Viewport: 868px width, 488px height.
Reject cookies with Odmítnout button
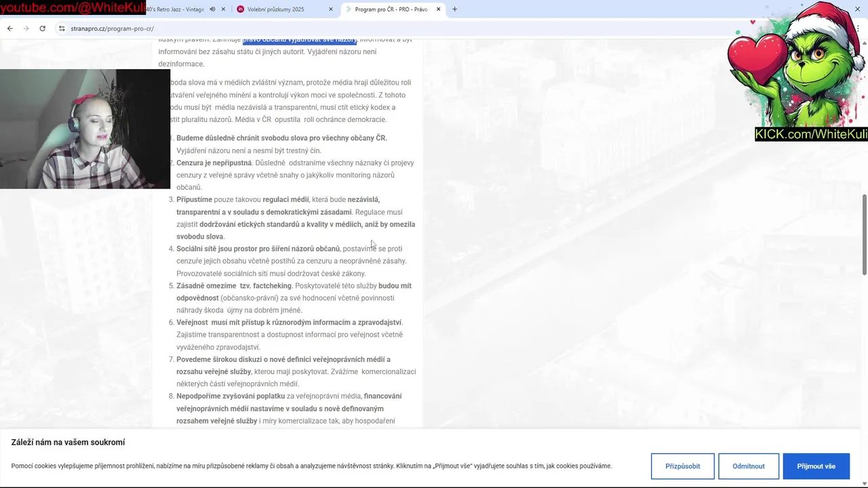749,466
